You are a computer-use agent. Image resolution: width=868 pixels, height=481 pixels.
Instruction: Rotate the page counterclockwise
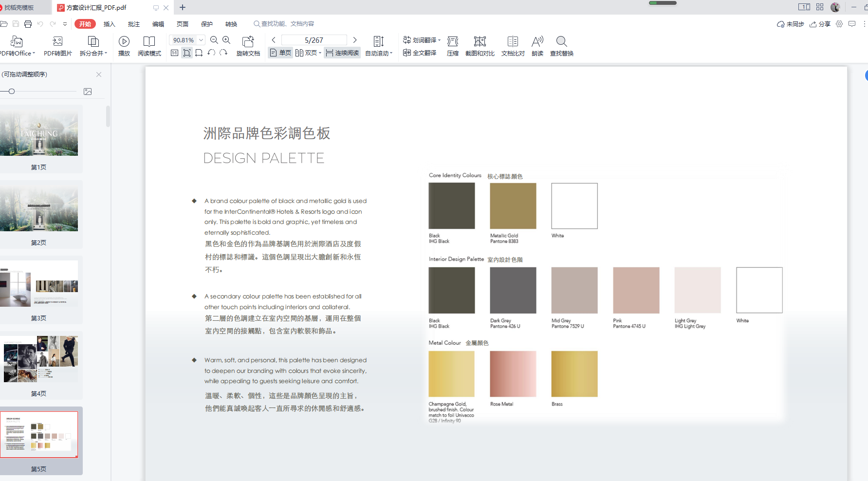pyautogui.click(x=211, y=53)
